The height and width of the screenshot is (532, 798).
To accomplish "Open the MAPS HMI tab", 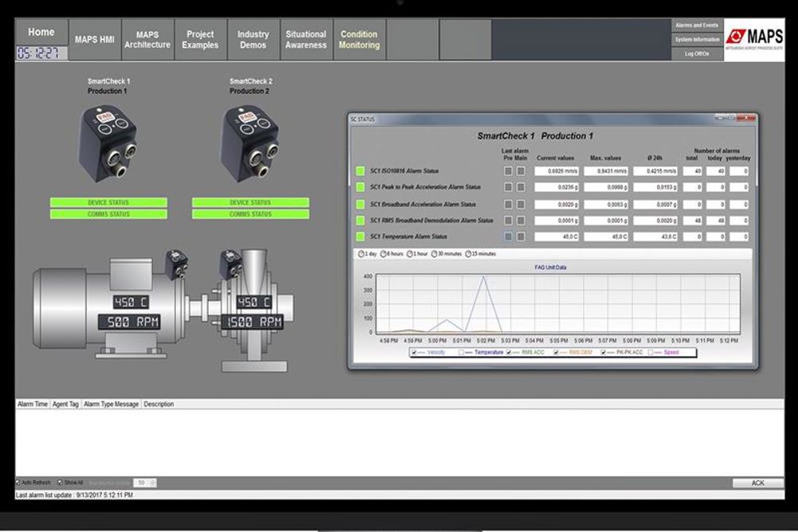I will (x=95, y=40).
